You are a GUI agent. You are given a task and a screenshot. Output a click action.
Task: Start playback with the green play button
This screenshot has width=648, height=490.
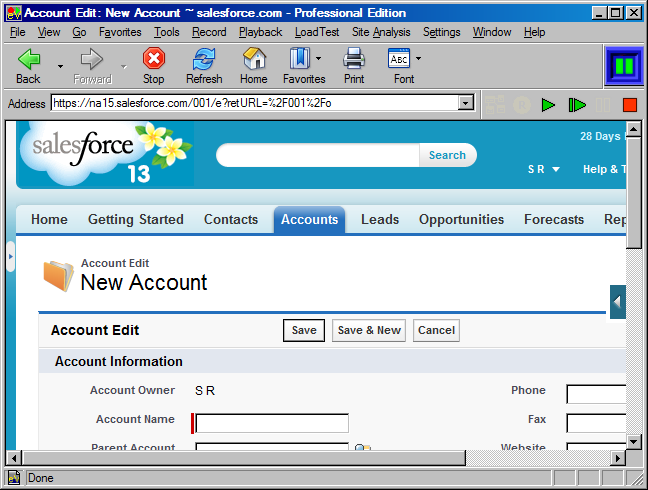548,105
